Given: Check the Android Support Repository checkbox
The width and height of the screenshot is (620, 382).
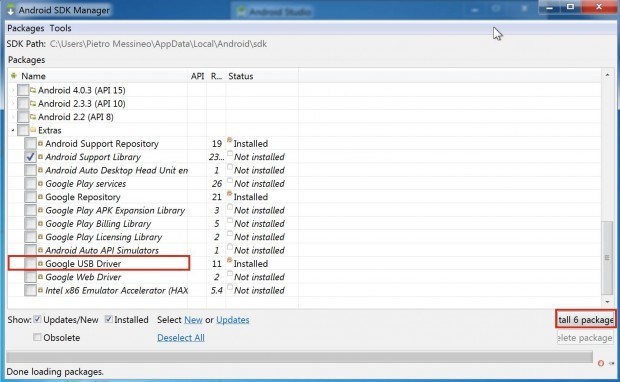Looking at the screenshot, I should coord(30,144).
